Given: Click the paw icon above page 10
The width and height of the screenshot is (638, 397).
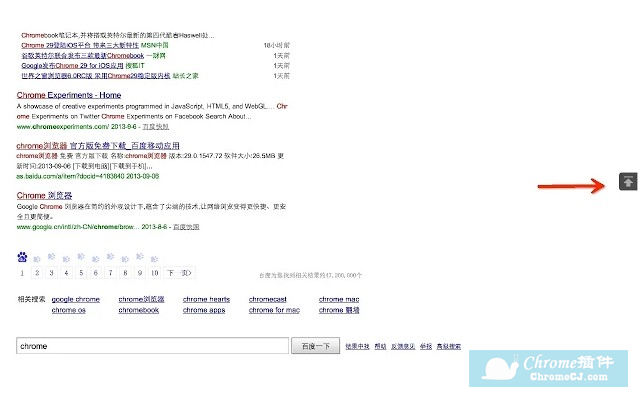Looking at the screenshot, I should click(x=154, y=259).
